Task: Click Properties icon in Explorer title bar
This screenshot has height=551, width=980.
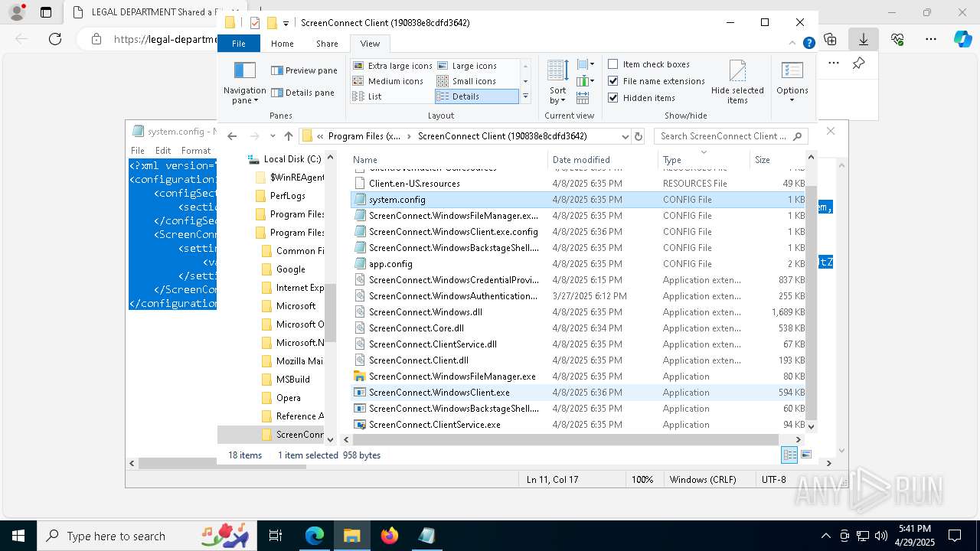Action: (x=255, y=23)
